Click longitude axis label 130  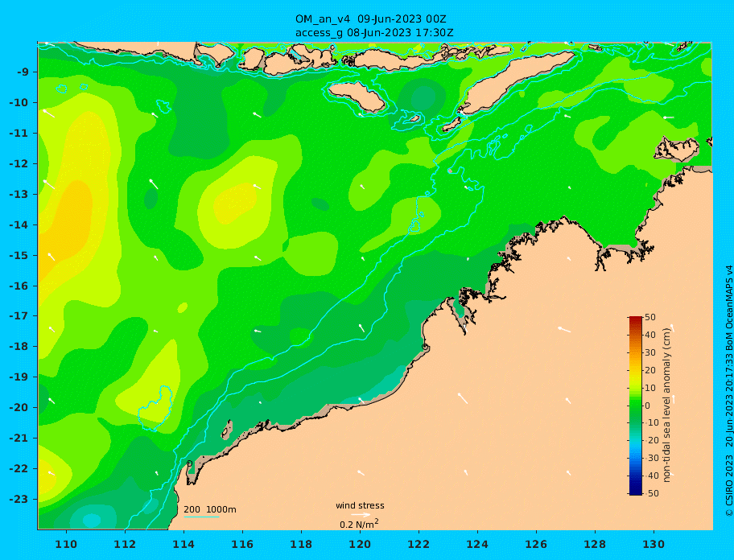click(x=654, y=544)
